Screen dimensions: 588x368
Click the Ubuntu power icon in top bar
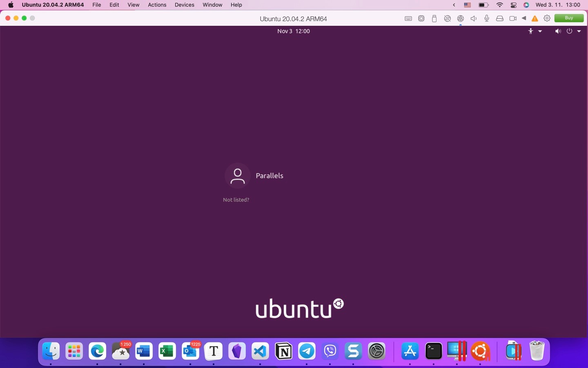pyautogui.click(x=569, y=31)
